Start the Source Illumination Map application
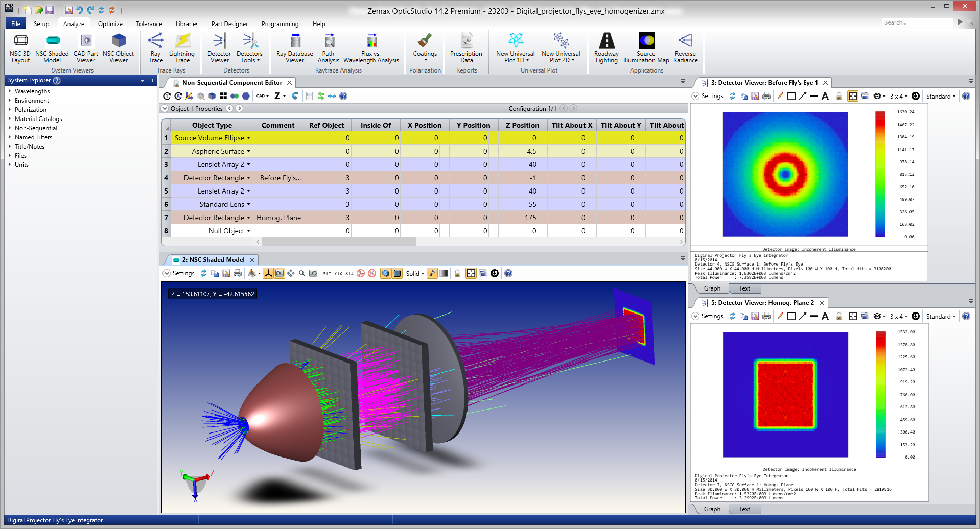980x529 pixels. 646,49
